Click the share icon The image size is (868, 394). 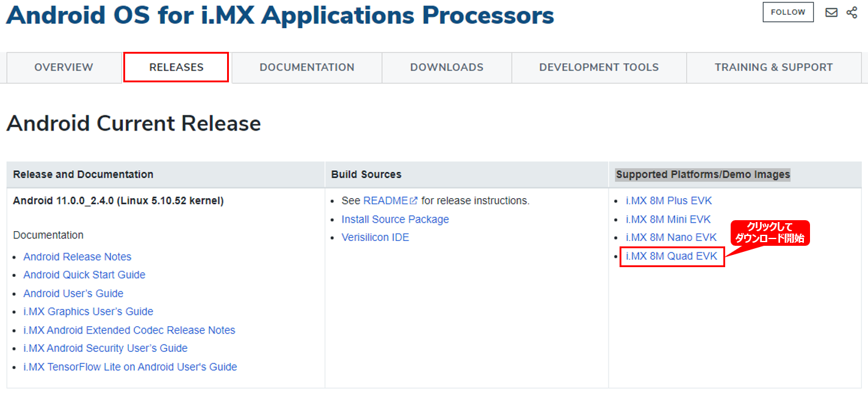852,12
